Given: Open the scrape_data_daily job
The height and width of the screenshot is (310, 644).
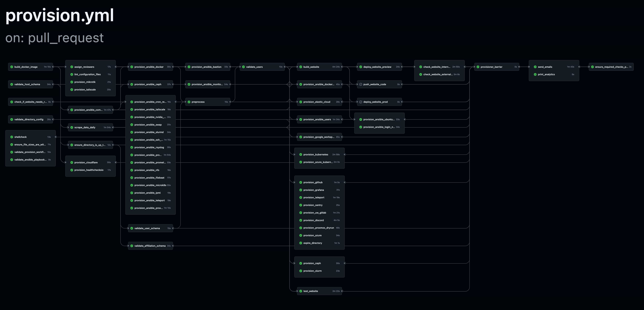Looking at the screenshot, I should tap(85, 127).
